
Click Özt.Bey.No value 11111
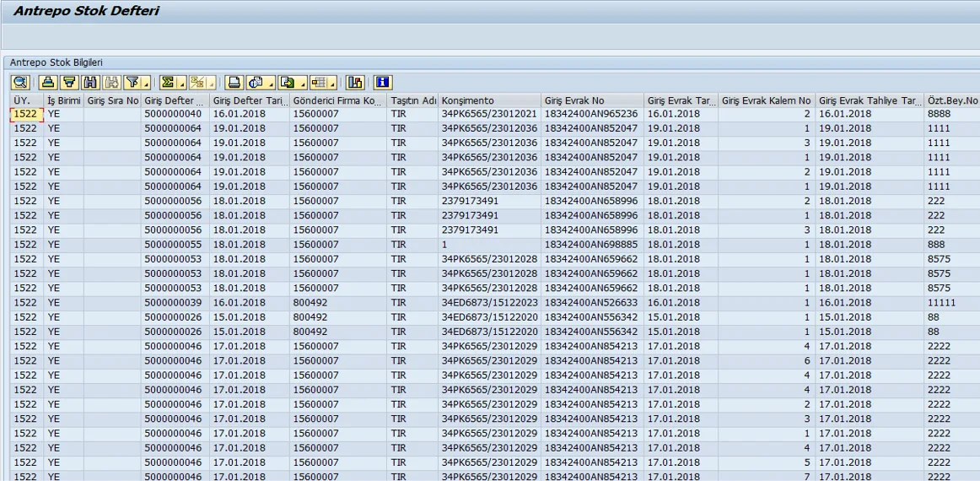pos(952,302)
